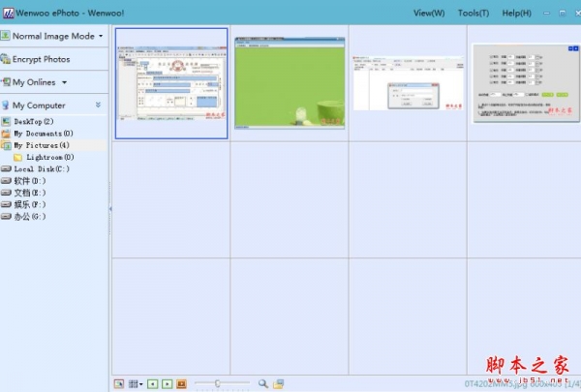Open the Help(H) menu
The image size is (581, 392).
(x=516, y=14)
